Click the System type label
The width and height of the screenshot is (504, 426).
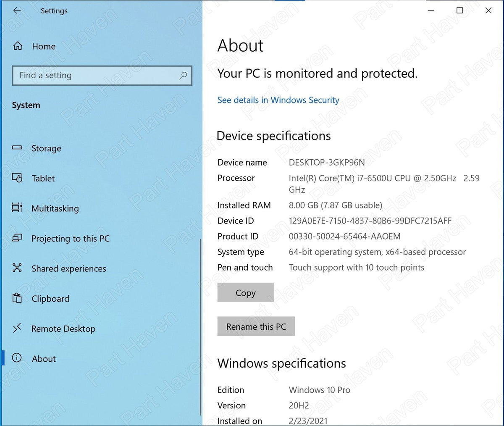[x=241, y=252]
